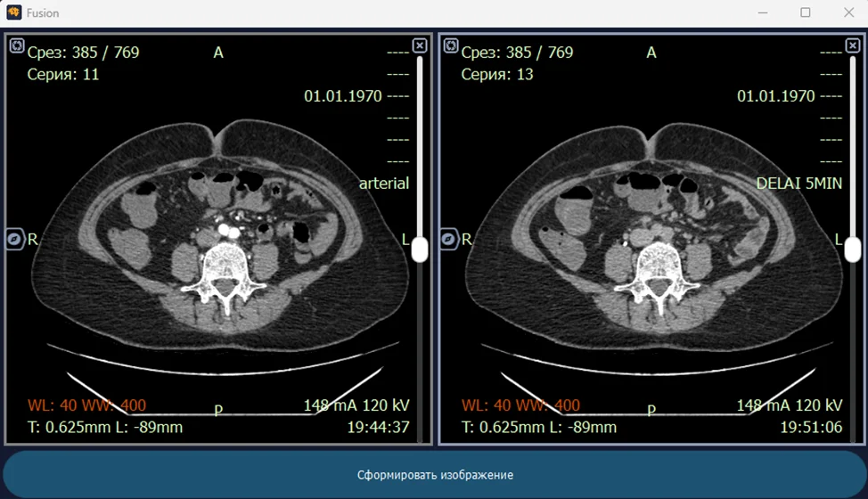Click the slider track above the handle in the arterial viewport
Image resolution: width=868 pixels, height=499 pixels.
[420, 143]
